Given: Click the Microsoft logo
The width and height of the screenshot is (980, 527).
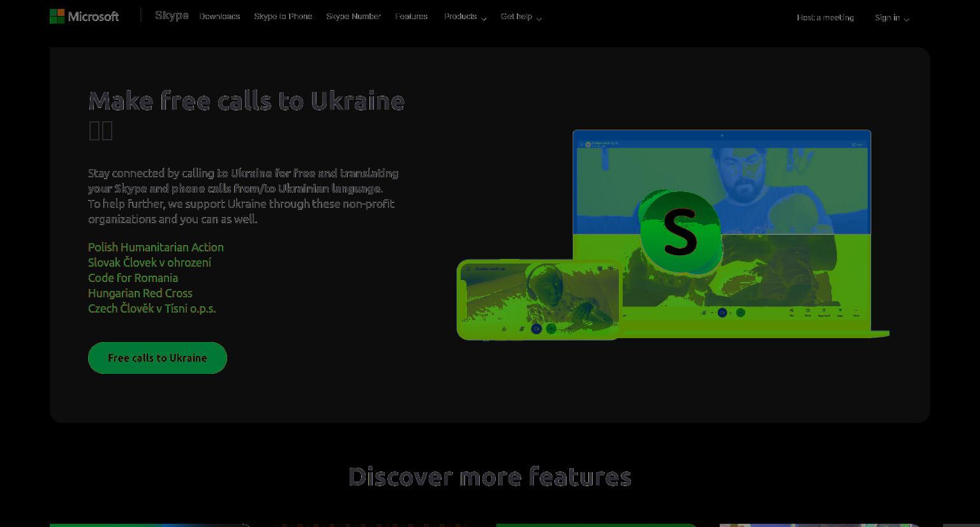Looking at the screenshot, I should point(84,17).
